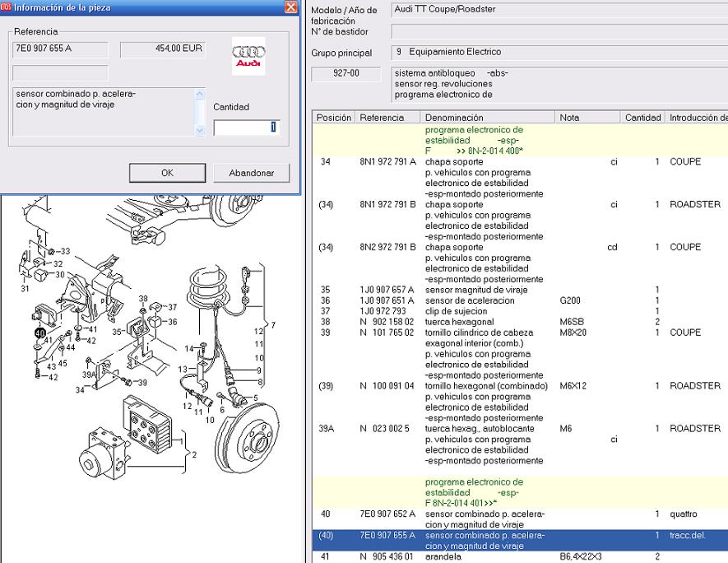Select reference N 902 158 02
728x563 pixels.
pyautogui.click(x=387, y=322)
